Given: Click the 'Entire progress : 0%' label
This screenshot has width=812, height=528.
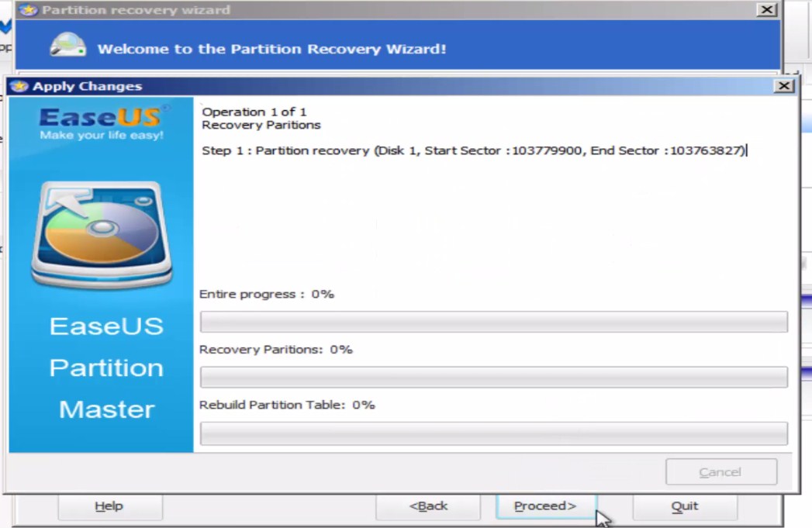Looking at the screenshot, I should (267, 294).
